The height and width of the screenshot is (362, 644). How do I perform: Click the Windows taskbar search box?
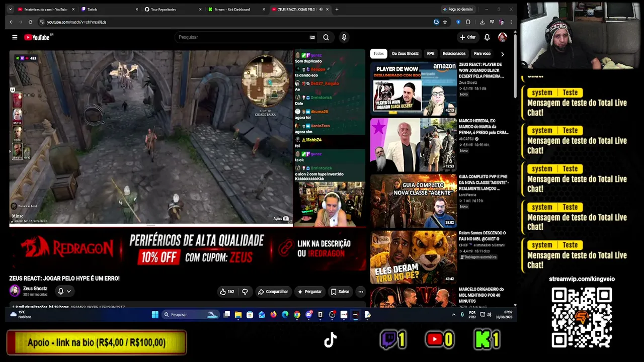pyautogui.click(x=191, y=315)
